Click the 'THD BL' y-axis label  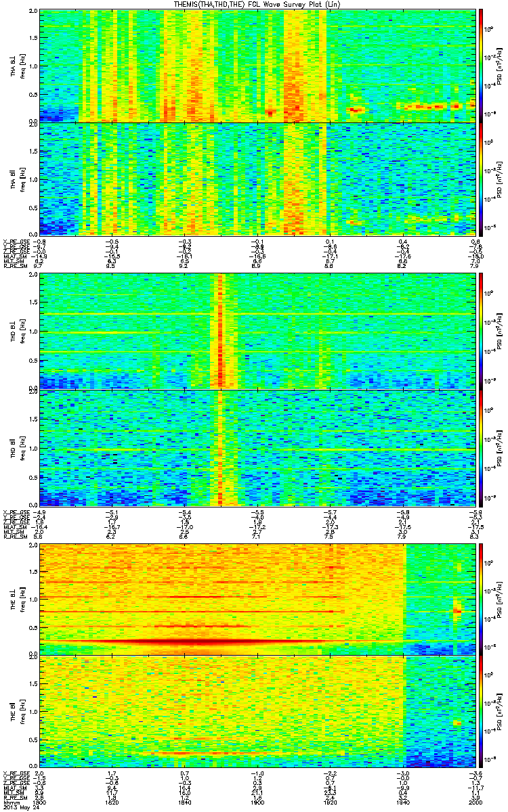pos(14,332)
